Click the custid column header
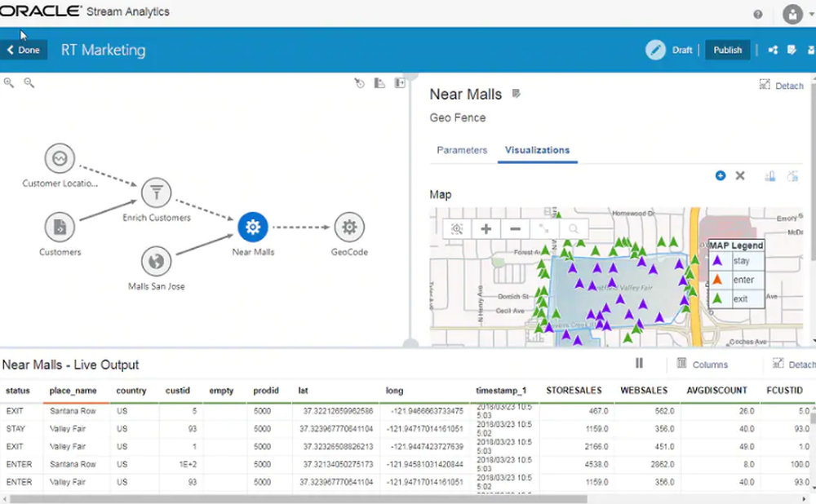Viewport: 816px width, 504px height. 177,391
